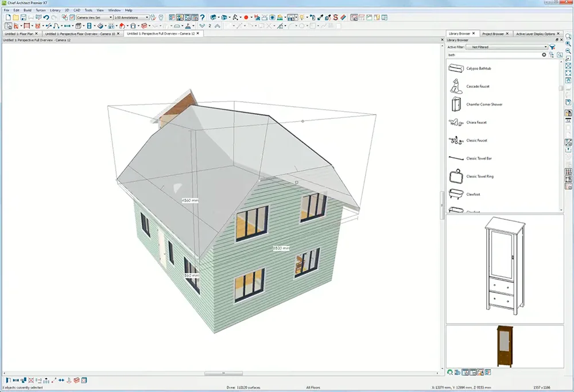Open the Help question mark icon
The image size is (574, 392).
point(202,18)
